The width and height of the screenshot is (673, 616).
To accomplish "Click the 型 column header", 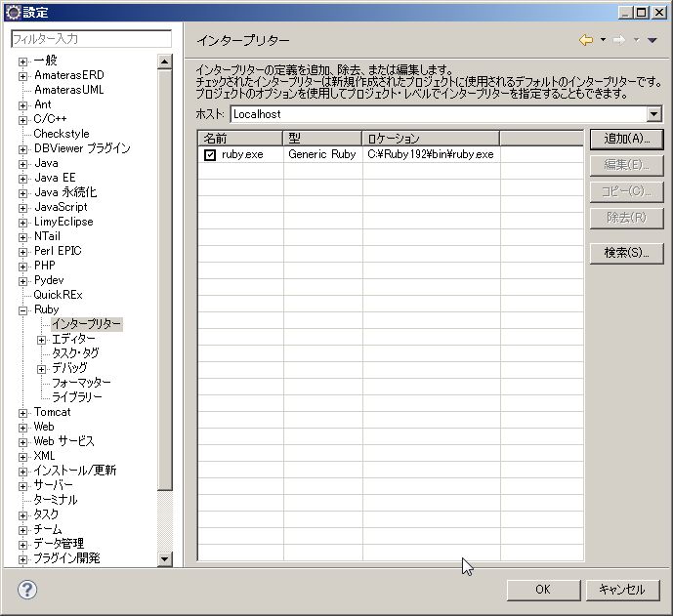I will tap(322, 138).
